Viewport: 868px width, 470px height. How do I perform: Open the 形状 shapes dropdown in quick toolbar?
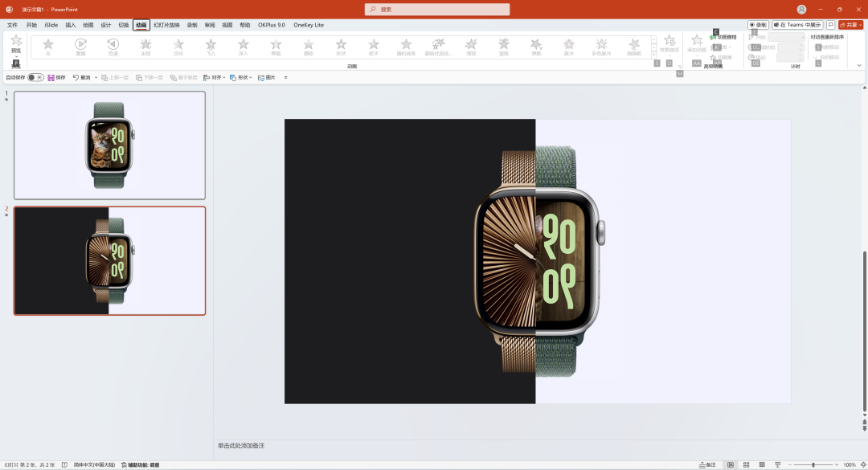[x=241, y=77]
